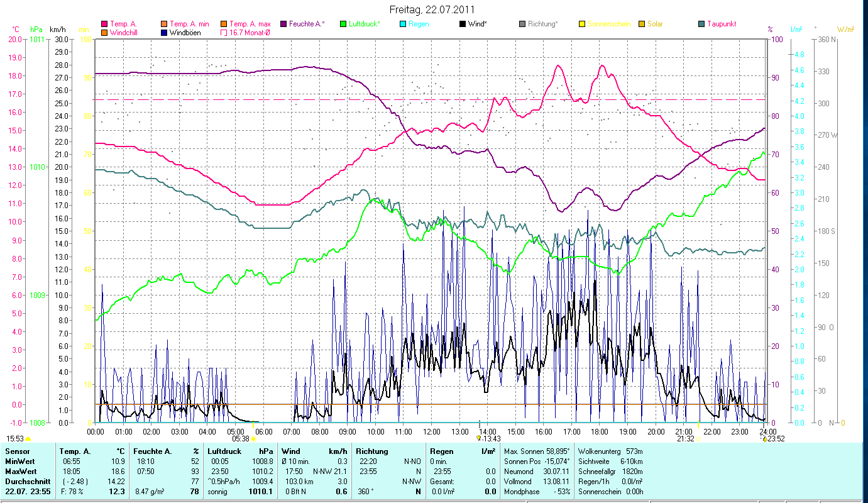Screen dimensions: 868x503
Task: Click the yellow Sonnenschein legend square
Action: [x=582, y=24]
